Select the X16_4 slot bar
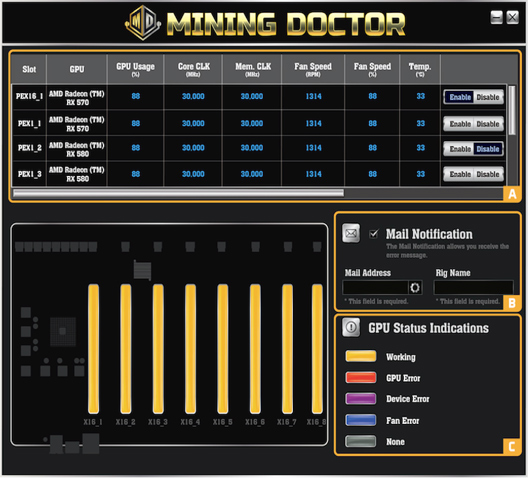 pos(190,349)
